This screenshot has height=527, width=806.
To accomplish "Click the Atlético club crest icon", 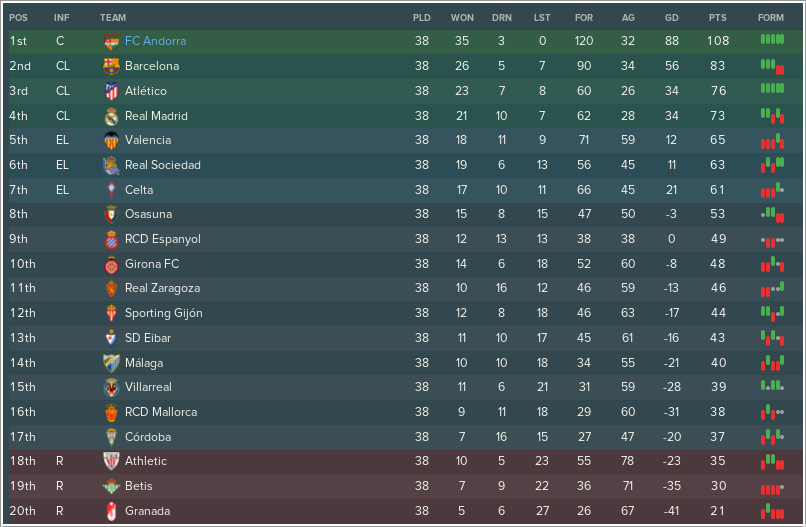I will [x=111, y=91].
